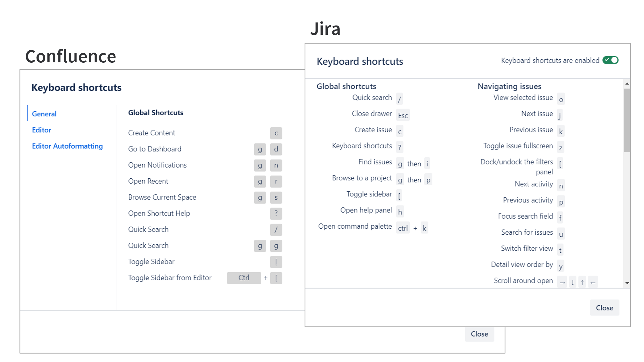Open the Editor Autoformatting section
The width and height of the screenshot is (644, 362).
tap(67, 146)
